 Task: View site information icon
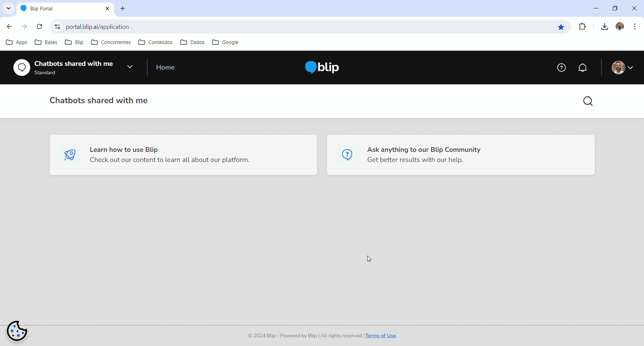click(x=58, y=26)
